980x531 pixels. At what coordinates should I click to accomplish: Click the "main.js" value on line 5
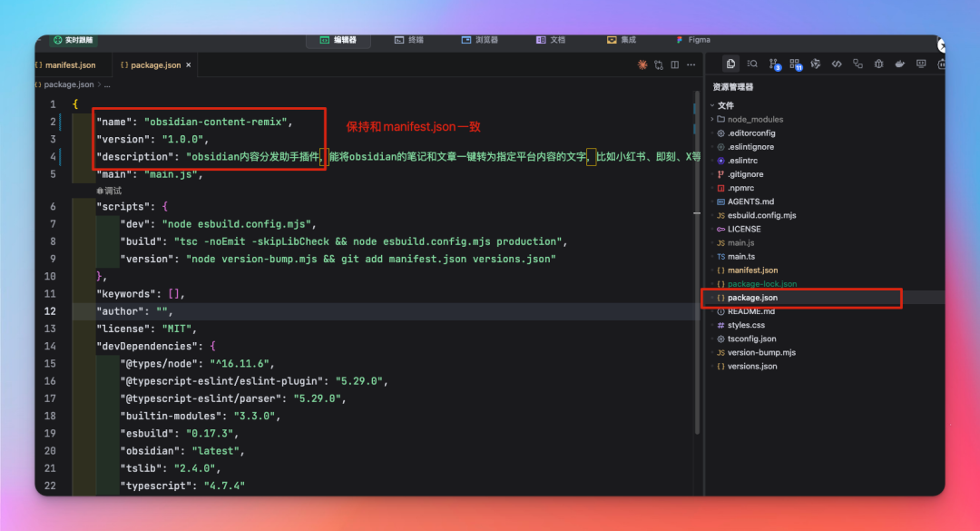(x=171, y=174)
